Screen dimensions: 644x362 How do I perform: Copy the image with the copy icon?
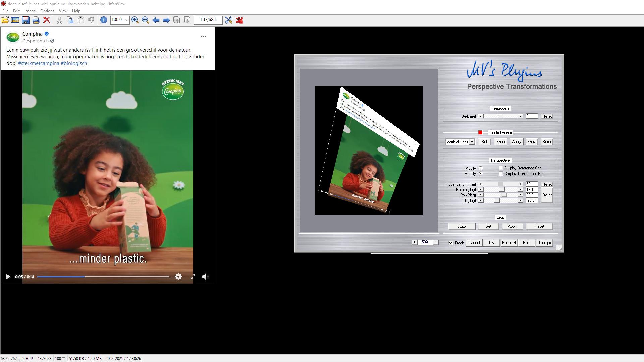point(70,20)
